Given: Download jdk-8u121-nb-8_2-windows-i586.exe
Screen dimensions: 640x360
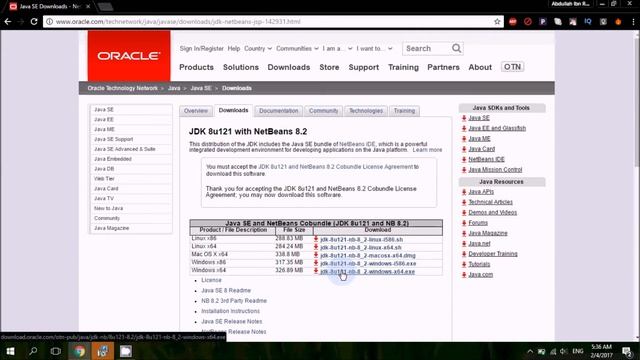Looking at the screenshot, I should pos(368,264).
